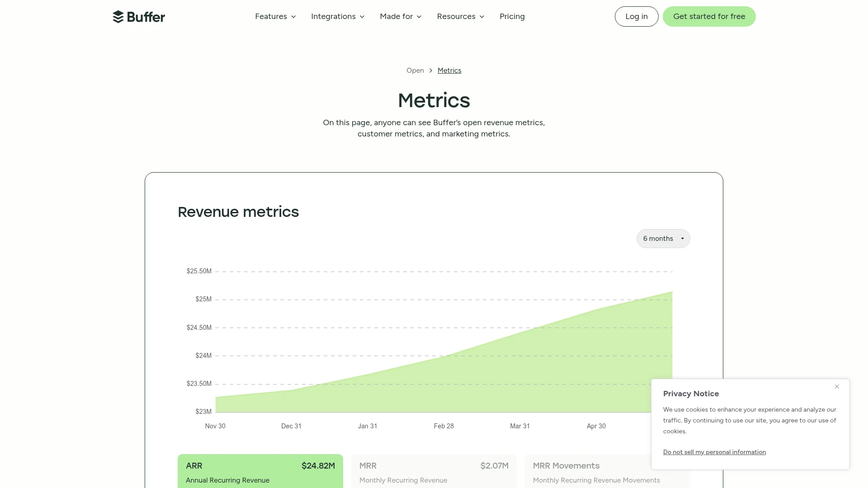The width and height of the screenshot is (868, 488).
Task: Expand the Resources menu
Action: point(461,17)
